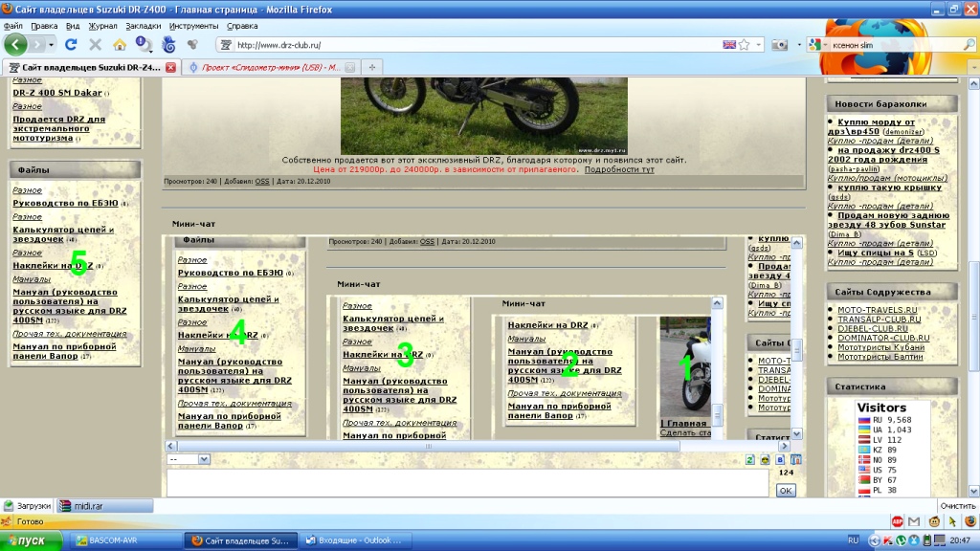Open 'Руководство по ЕБЭЮ' in left Файлы panel
This screenshot has height=551, width=980.
(66, 203)
